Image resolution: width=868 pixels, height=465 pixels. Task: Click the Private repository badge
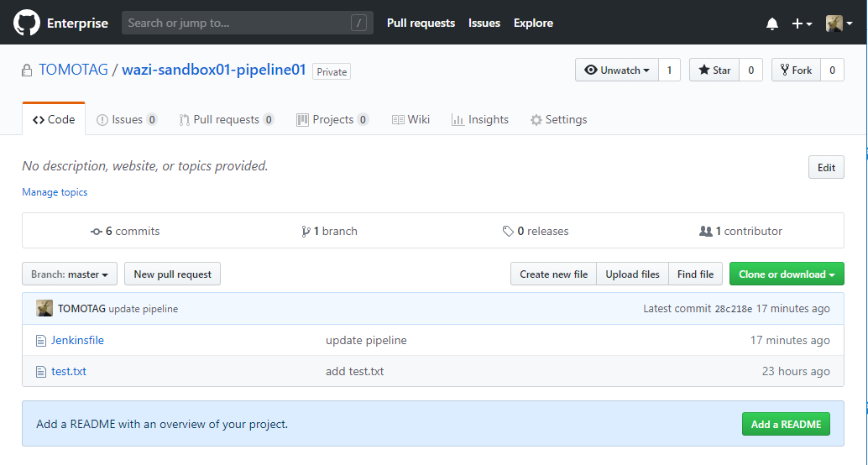pyautogui.click(x=332, y=72)
